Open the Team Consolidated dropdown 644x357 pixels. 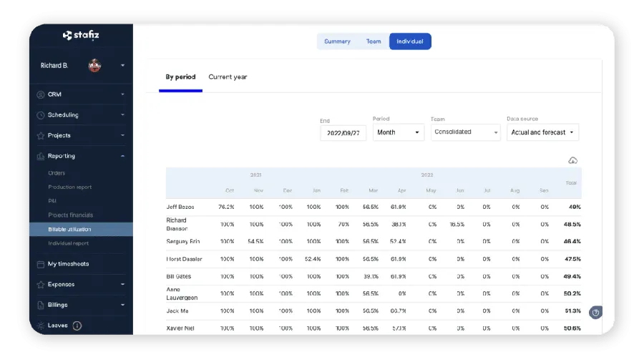[465, 132]
